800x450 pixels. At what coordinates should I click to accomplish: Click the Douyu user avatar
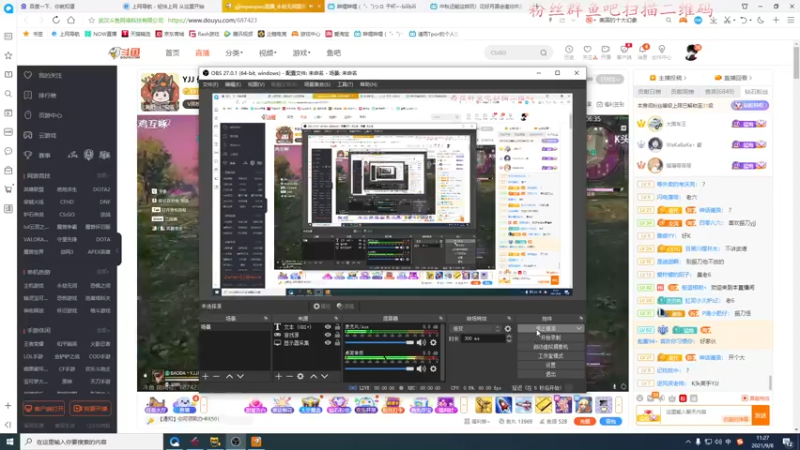pos(692,52)
